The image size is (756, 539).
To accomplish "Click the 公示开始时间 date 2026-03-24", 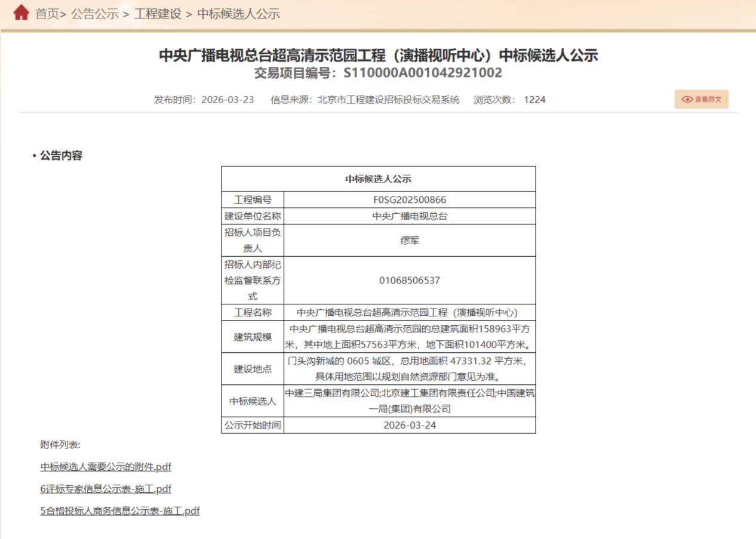I will coord(410,426).
